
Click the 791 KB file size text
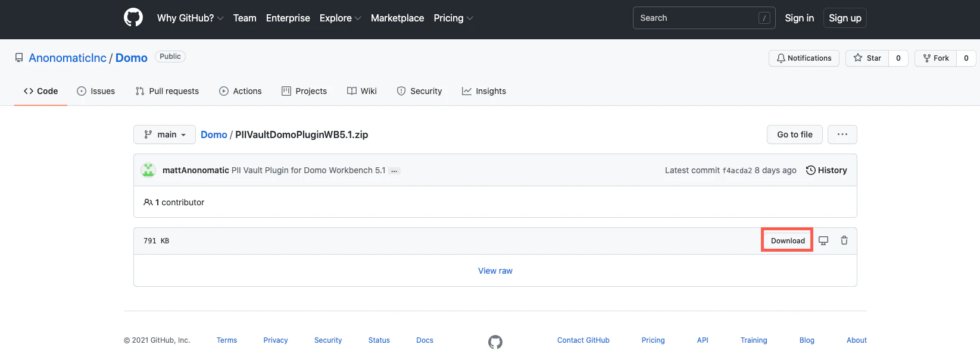[x=157, y=241]
